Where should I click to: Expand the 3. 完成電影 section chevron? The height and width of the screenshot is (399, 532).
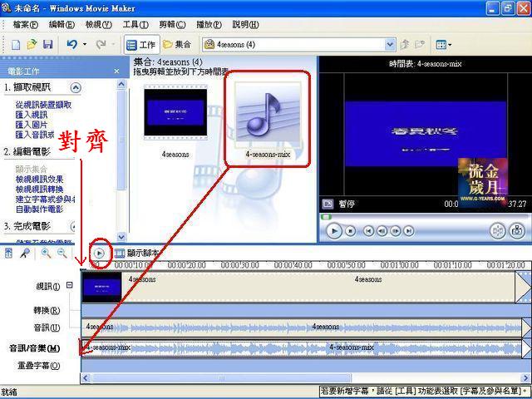(73, 226)
